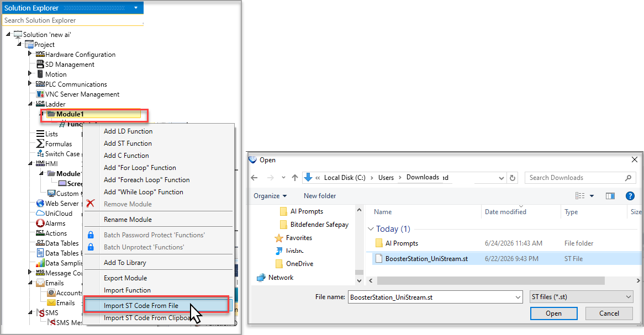The width and height of the screenshot is (644, 335).
Task: Click the Switch Case icon
Action: (x=40, y=153)
